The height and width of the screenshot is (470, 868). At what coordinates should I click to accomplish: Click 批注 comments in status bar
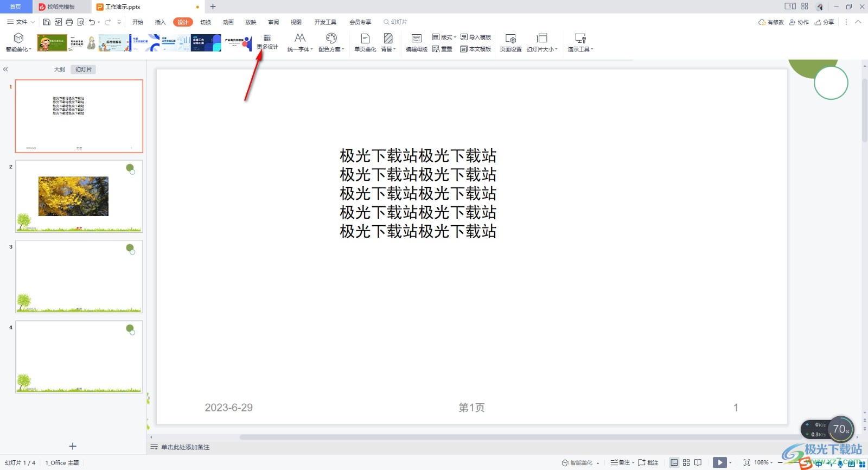pyautogui.click(x=648, y=462)
